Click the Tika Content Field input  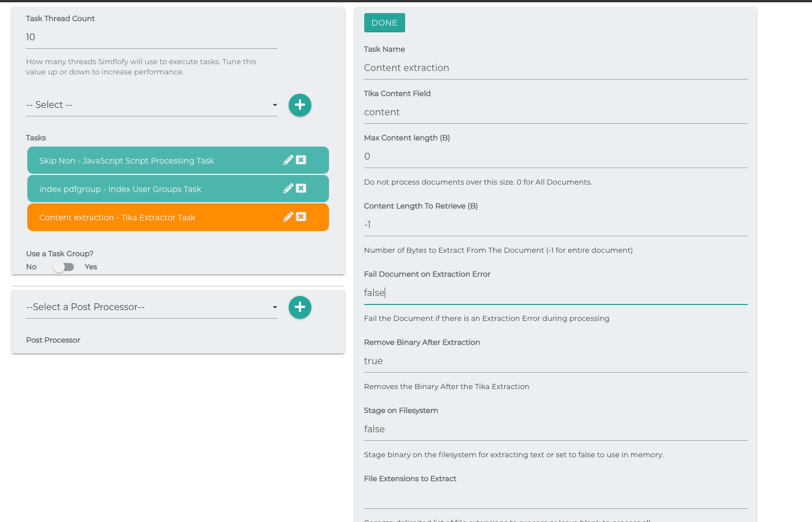555,112
